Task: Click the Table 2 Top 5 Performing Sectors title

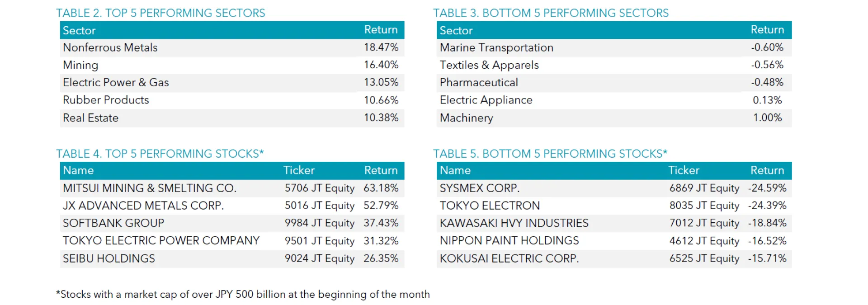Action: click(160, 13)
